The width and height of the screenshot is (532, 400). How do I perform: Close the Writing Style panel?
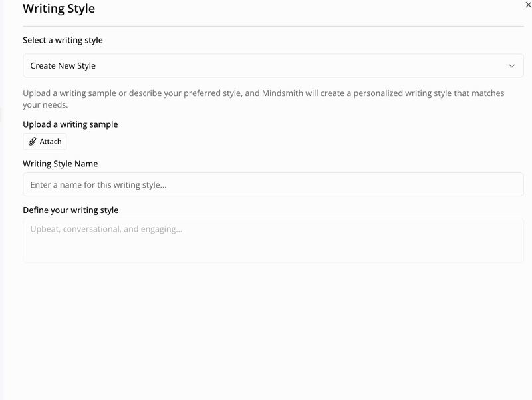coord(528,5)
